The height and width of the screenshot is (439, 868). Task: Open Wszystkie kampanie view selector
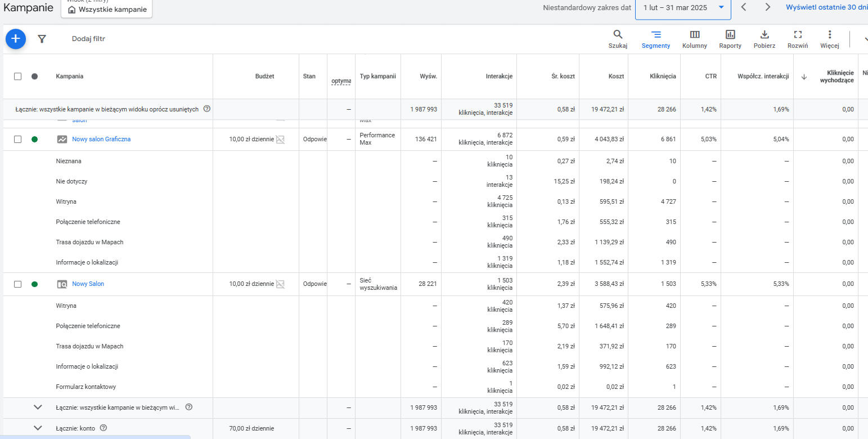coord(107,8)
